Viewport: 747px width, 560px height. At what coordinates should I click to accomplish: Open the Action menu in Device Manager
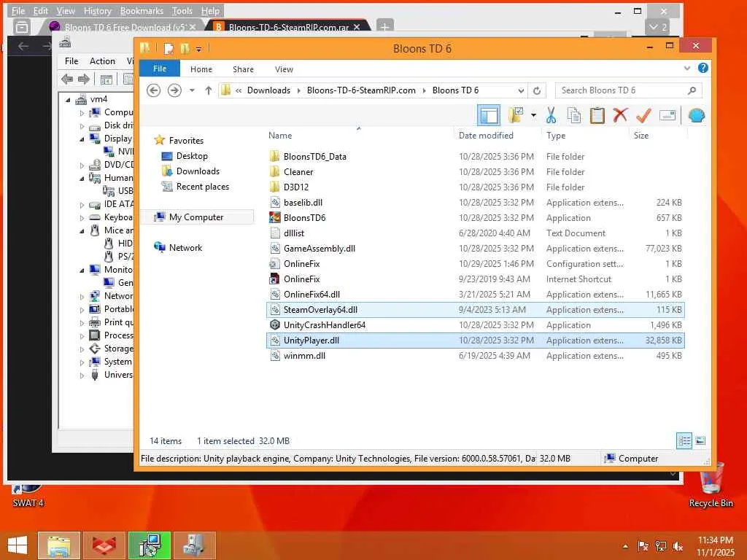[102, 61]
